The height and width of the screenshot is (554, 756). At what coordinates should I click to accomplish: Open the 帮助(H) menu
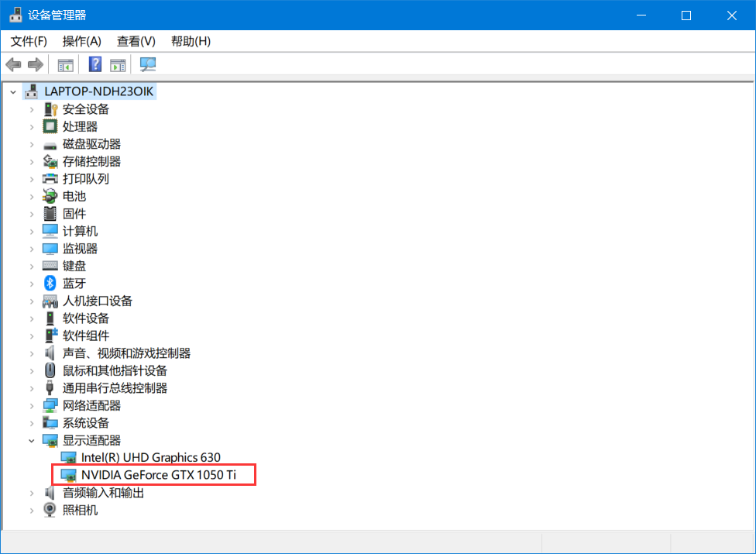tap(191, 42)
